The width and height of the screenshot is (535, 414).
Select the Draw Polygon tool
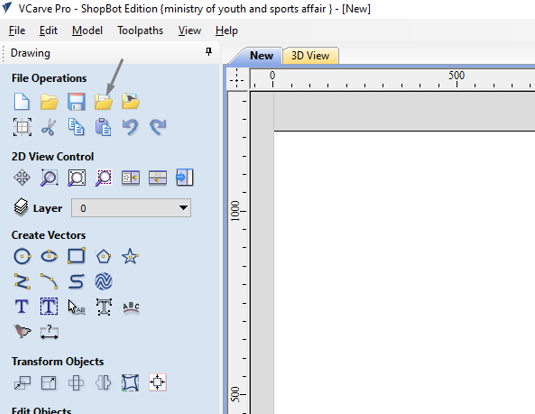tap(103, 256)
